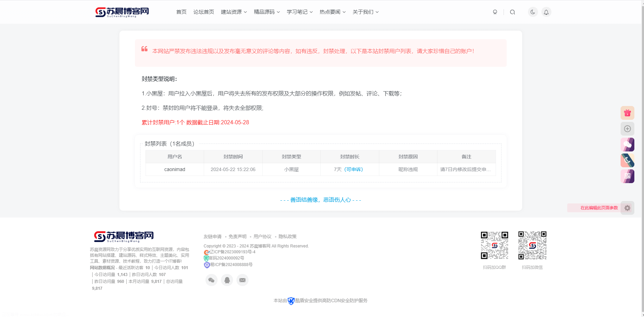Image resolution: width=644 pixels, height=317 pixels.
Task: Open the 用户协议 footer link
Action: pyautogui.click(x=263, y=236)
